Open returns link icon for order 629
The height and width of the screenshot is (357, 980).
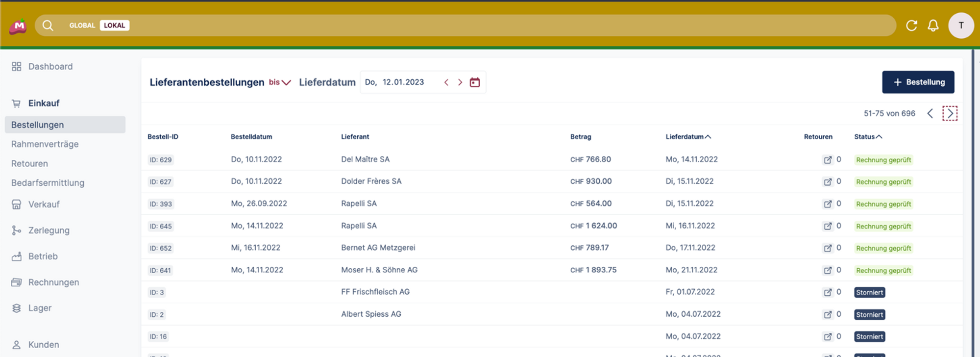coord(828,160)
